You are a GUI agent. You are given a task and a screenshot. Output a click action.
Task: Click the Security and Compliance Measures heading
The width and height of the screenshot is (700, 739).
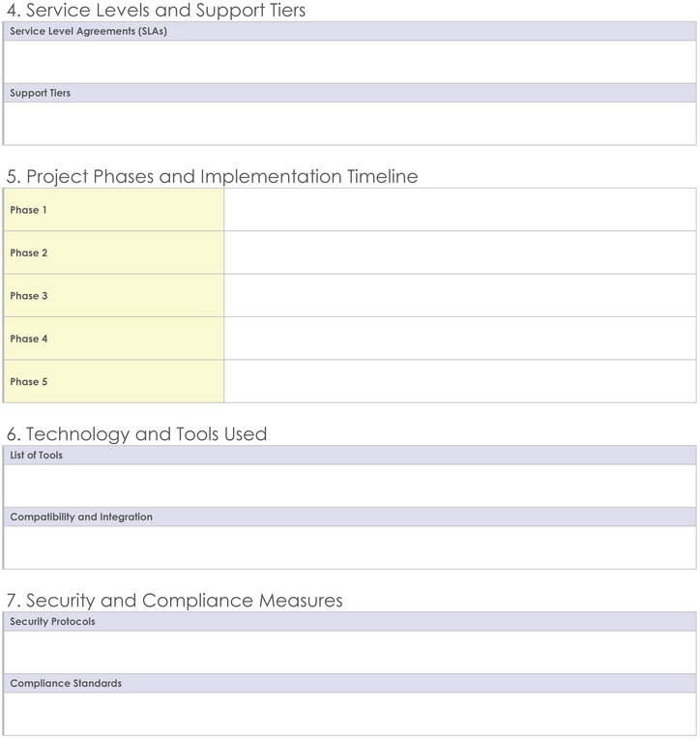point(174,601)
